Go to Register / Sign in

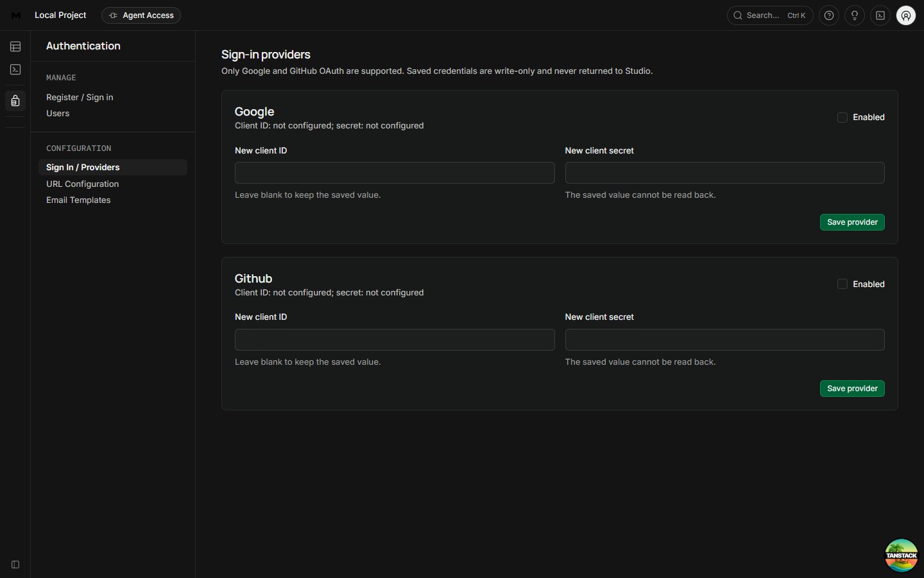[x=80, y=97]
